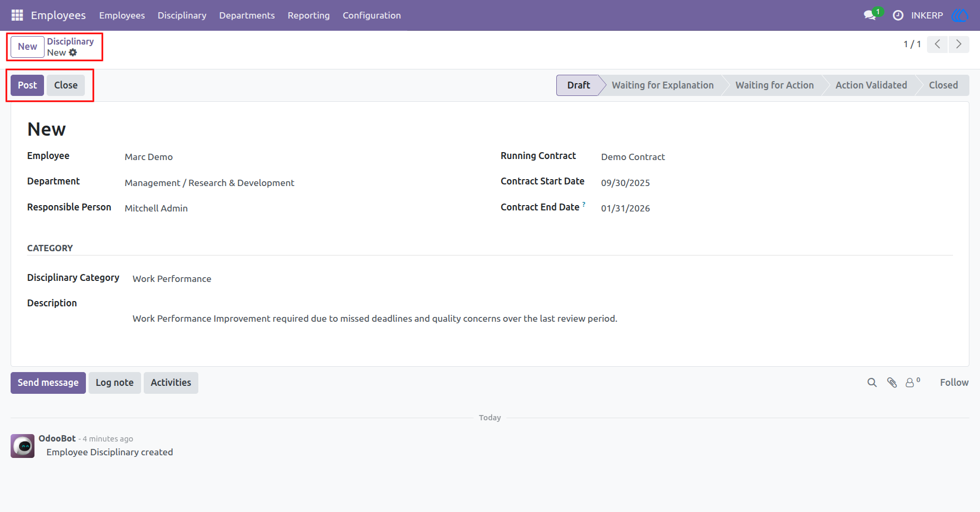Open the activities clock icon
Screen dimensions: 980x512
tap(898, 15)
